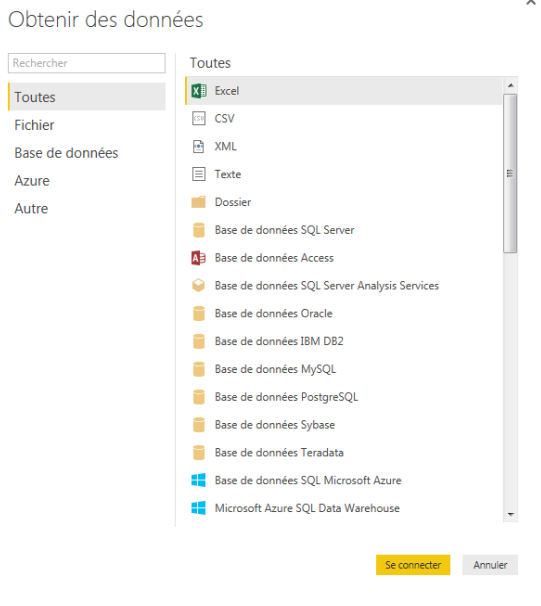Click the Sybase database cylinder icon

coord(199,425)
